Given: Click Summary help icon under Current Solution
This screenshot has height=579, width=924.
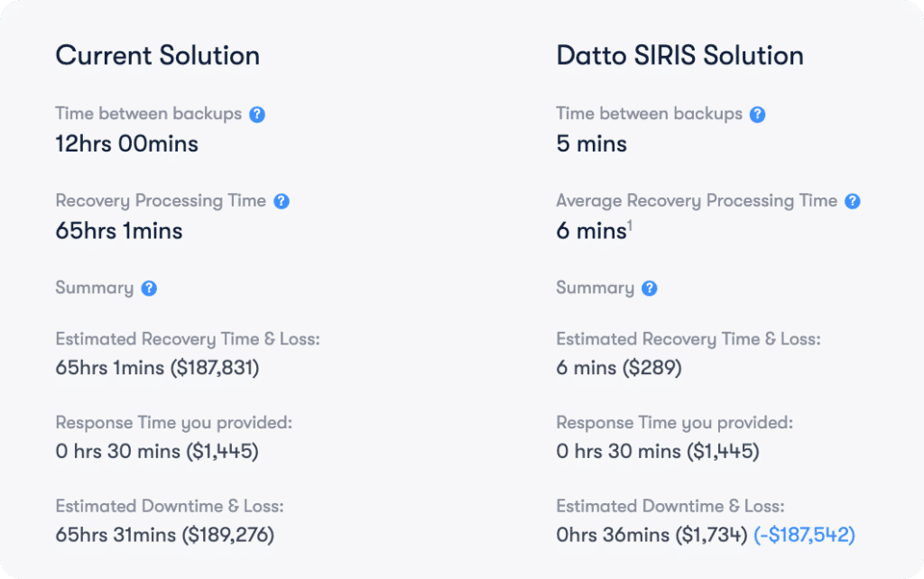Looking at the screenshot, I should (x=149, y=289).
